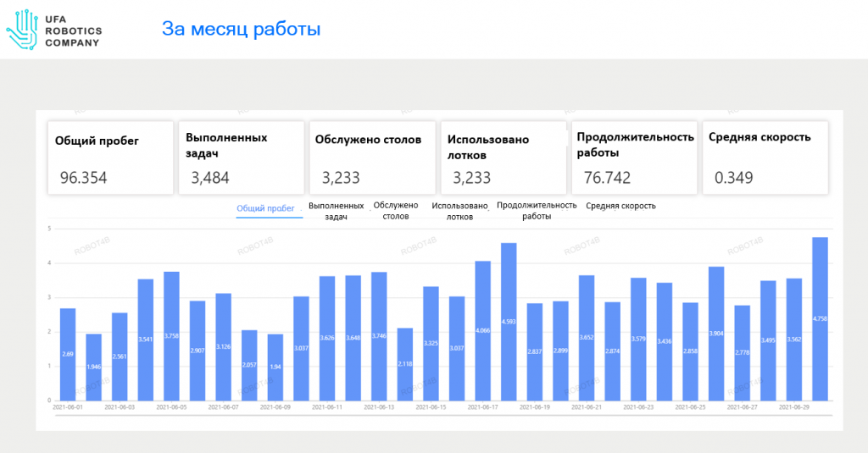
Task: Click the 2021-06-17 axis date label
Action: click(x=482, y=407)
